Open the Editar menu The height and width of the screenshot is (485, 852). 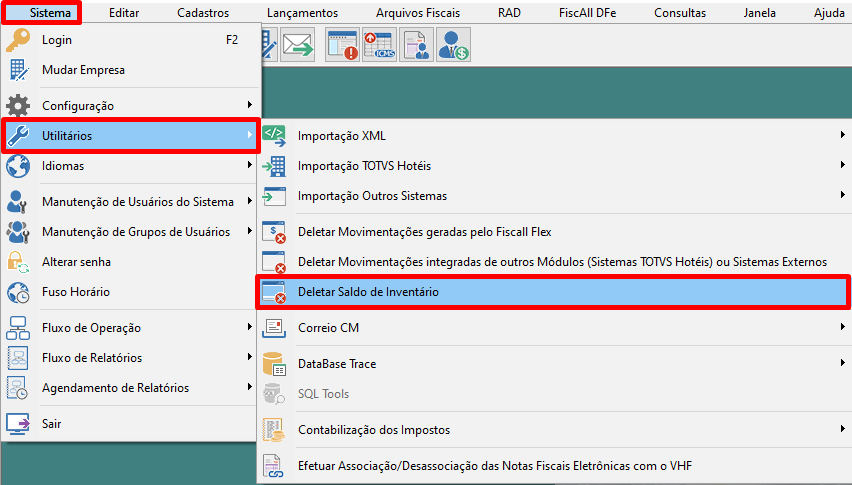pos(124,12)
